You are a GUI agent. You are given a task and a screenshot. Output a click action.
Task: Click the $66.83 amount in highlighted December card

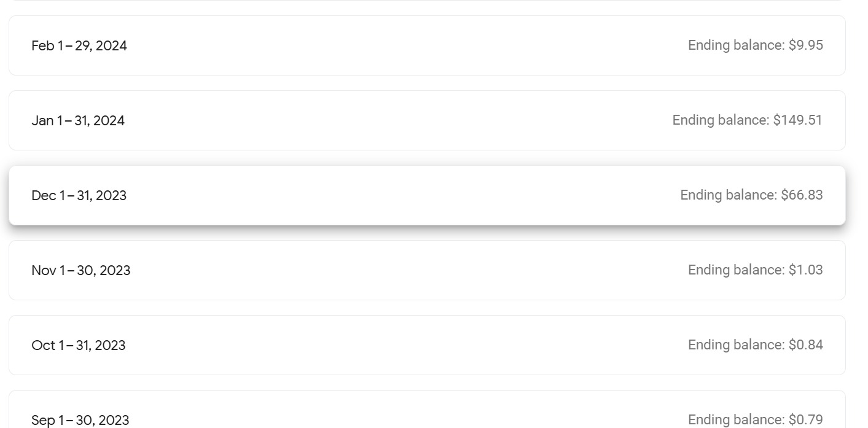click(x=802, y=195)
